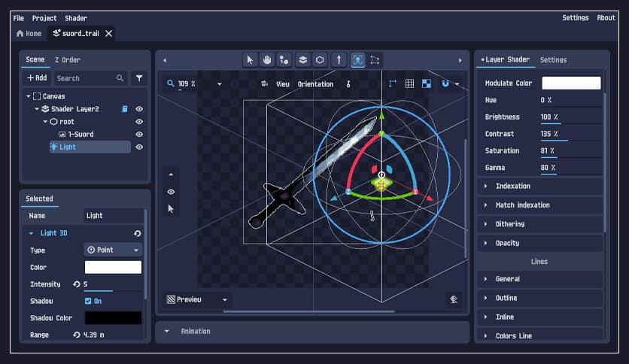Open the scene filter funnel icon
This screenshot has width=629, height=364.
[x=139, y=77]
